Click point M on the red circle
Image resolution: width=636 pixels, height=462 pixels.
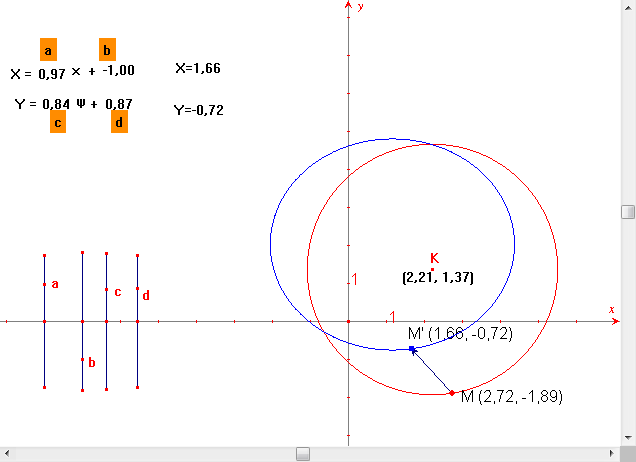click(453, 393)
